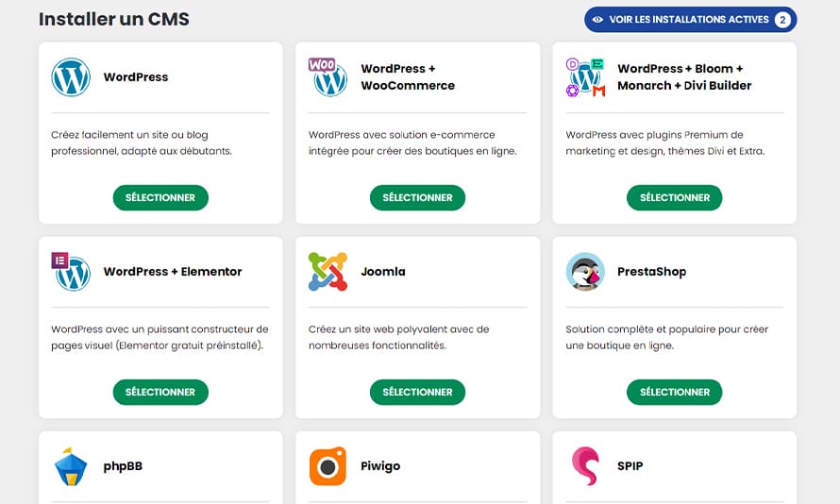Click the phpBB card title
The width and height of the screenshot is (840, 504).
click(123, 466)
